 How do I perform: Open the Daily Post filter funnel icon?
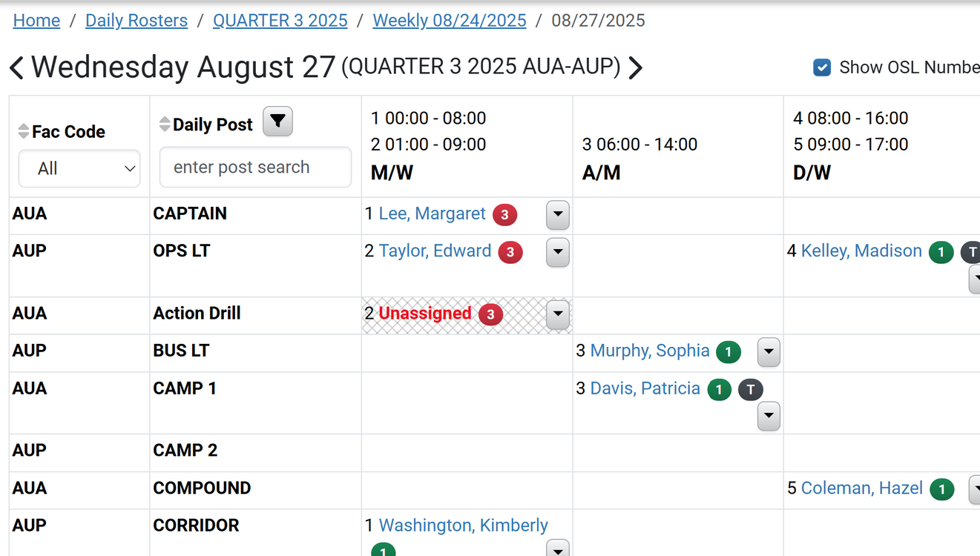pos(278,122)
